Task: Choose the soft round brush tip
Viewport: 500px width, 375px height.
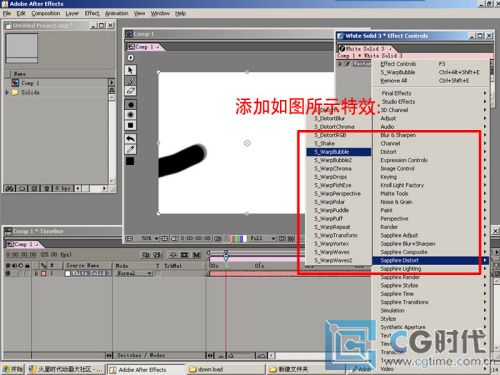Action: coord(130,115)
